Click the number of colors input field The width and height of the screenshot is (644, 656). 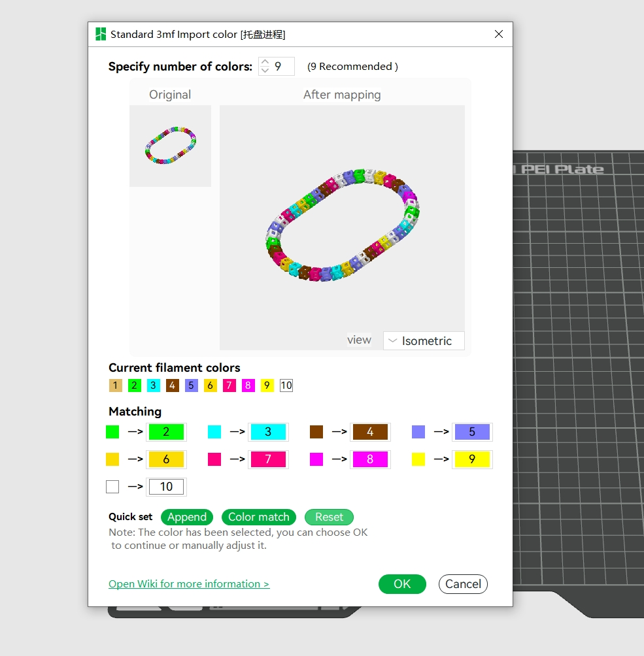pos(282,66)
